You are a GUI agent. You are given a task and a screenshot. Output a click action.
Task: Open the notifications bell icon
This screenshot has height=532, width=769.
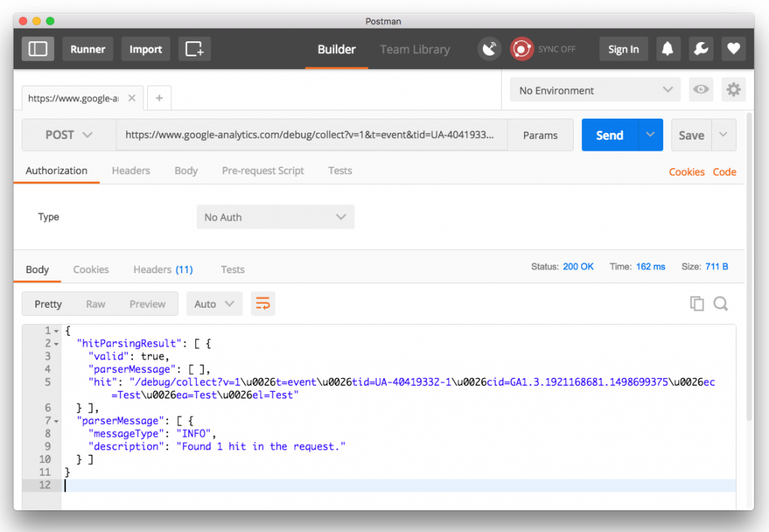click(x=667, y=49)
